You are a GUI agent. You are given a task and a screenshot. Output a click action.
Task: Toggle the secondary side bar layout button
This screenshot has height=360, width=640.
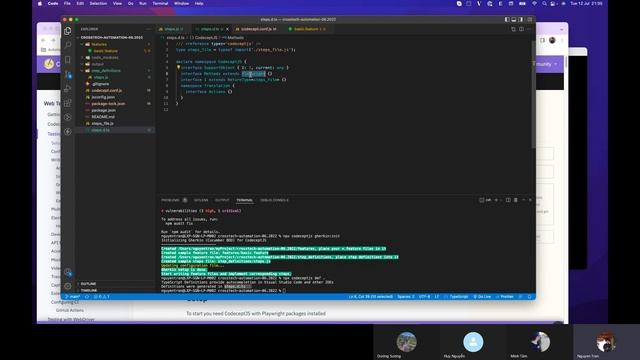(520, 20)
